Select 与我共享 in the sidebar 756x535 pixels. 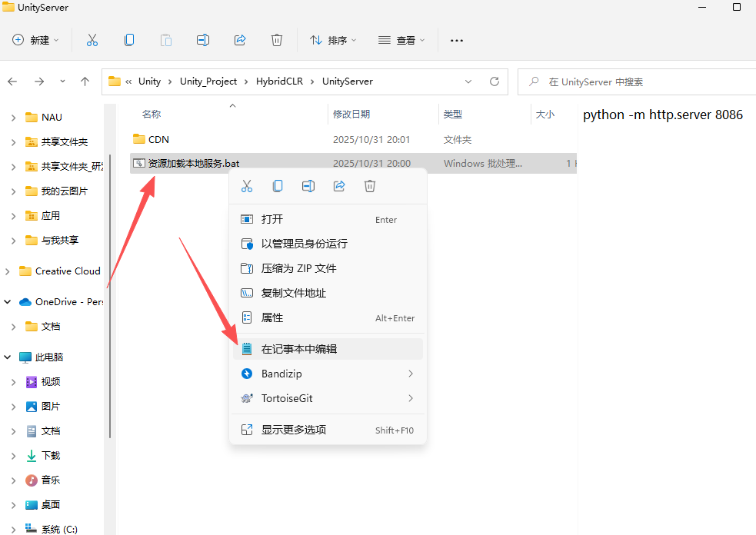[60, 241]
